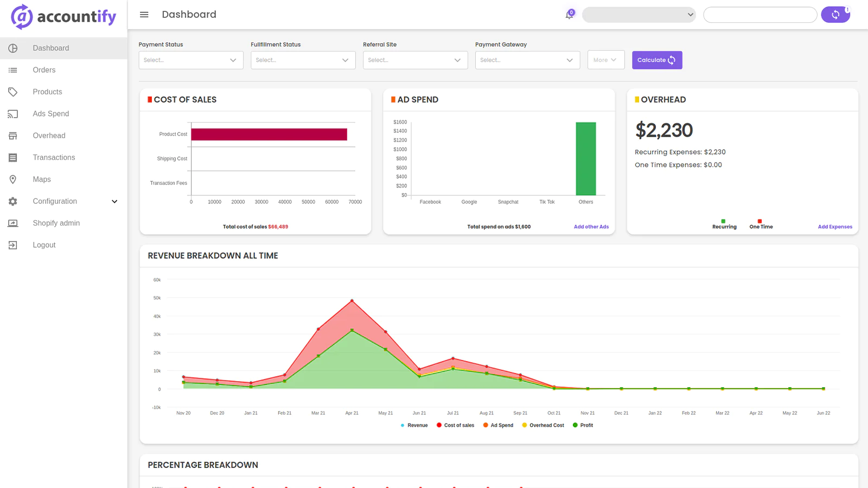The image size is (868, 488).
Task: Toggle One Time legend in Overhead card
Action: [761, 224]
